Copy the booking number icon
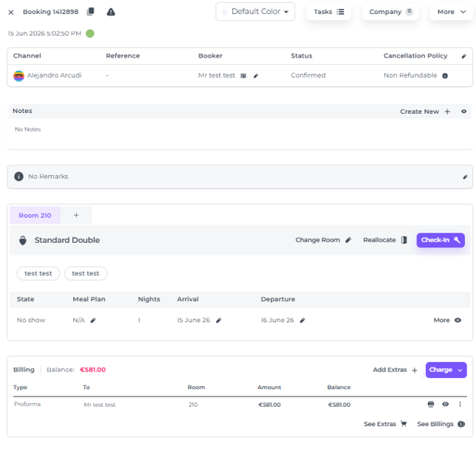 tap(91, 12)
